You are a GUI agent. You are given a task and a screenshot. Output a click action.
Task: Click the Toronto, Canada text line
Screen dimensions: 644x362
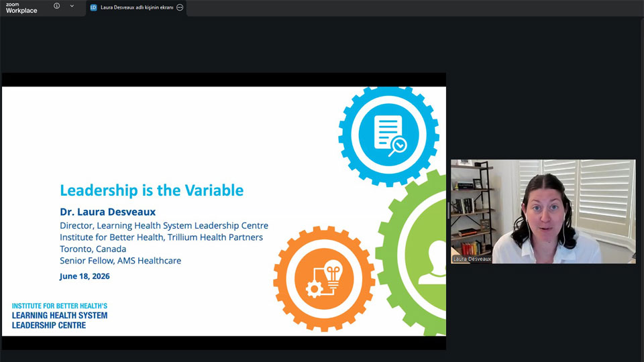click(93, 249)
